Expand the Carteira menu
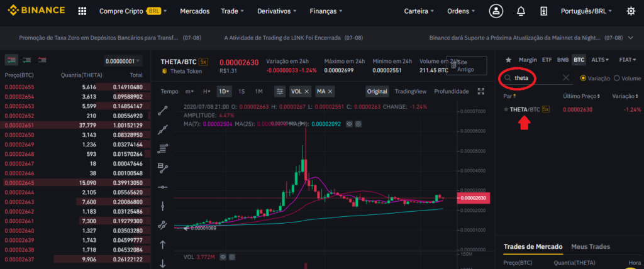This screenshot has width=644, height=269. 419,11
